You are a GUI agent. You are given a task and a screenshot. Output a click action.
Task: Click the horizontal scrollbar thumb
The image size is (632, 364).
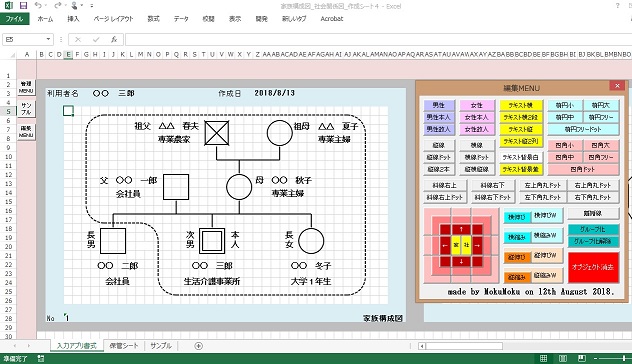pyautogui.click(x=464, y=346)
